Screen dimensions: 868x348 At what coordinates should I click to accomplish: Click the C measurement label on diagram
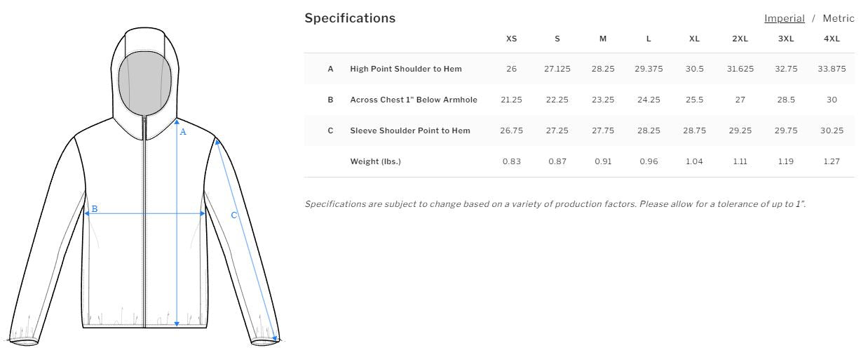click(x=234, y=215)
